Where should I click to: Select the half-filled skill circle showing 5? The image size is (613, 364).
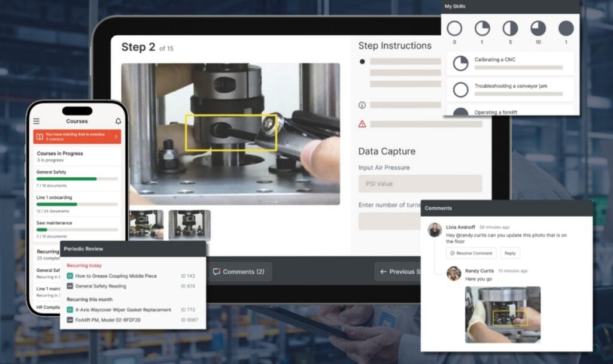510,29
